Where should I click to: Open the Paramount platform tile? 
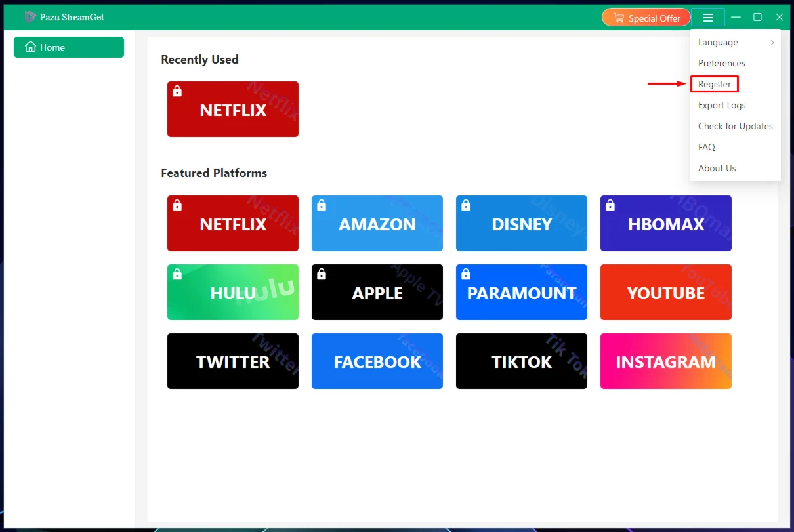click(x=522, y=293)
